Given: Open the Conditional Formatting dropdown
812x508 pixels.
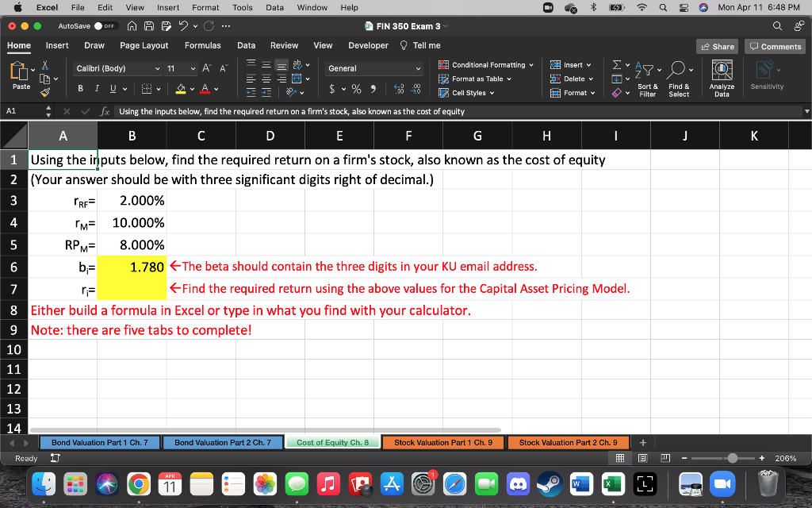Looking at the screenshot, I should [x=486, y=65].
